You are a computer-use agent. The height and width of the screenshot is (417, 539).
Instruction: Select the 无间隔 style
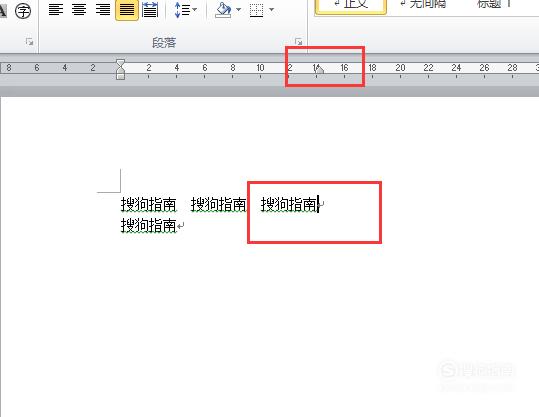424,4
